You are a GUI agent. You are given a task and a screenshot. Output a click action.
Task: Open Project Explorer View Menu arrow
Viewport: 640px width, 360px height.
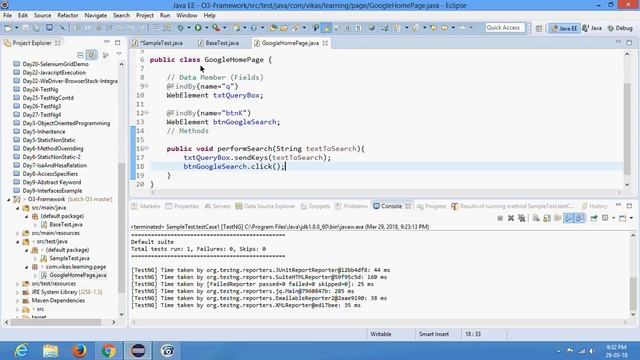pyautogui.click(x=119, y=54)
